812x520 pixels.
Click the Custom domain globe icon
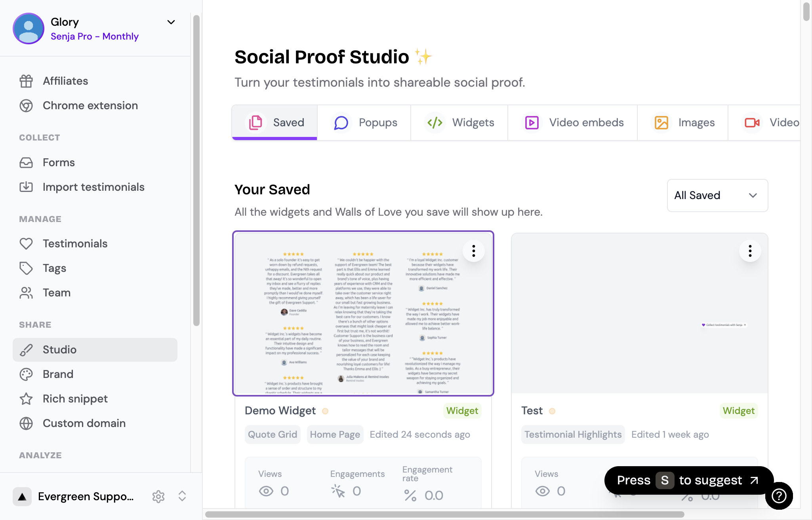pos(26,423)
